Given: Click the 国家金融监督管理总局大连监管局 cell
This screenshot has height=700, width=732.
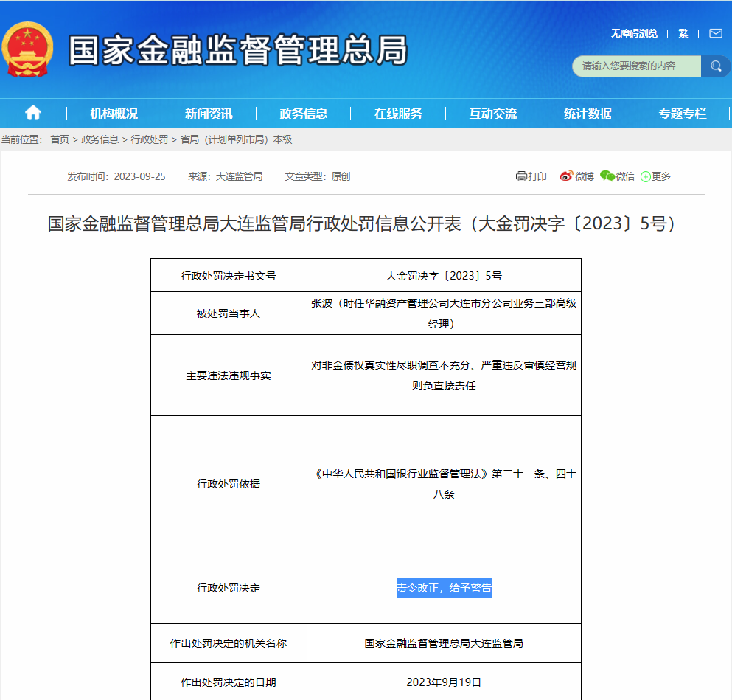Looking at the screenshot, I should [444, 643].
